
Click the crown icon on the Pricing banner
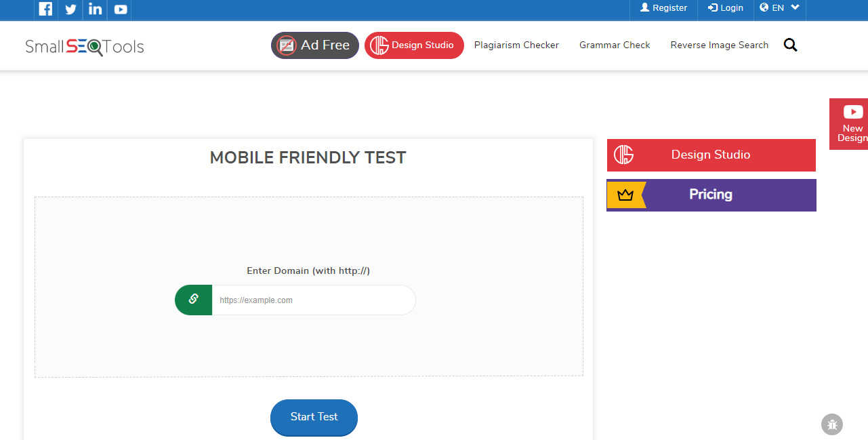tap(625, 195)
